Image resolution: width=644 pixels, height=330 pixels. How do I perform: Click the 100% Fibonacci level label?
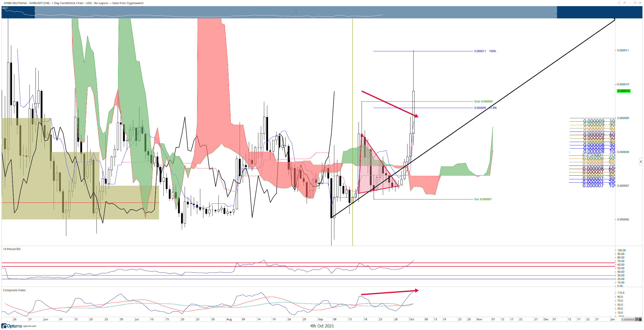492,51
